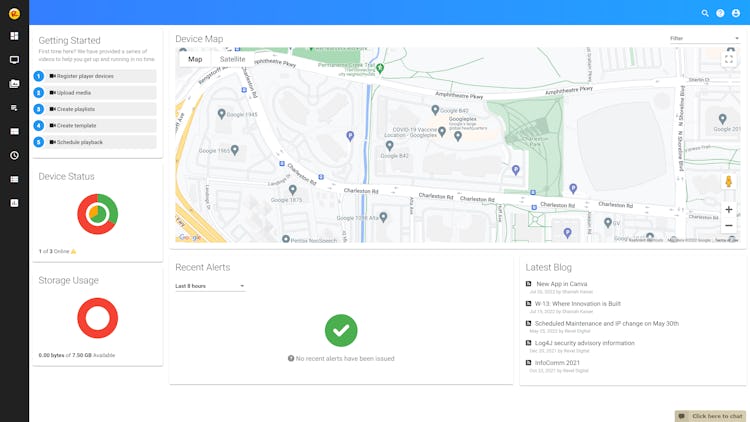Viewport: 750px width, 422px height.
Task: Click the green Permanente Creek Trail marker
Action: pos(380,68)
